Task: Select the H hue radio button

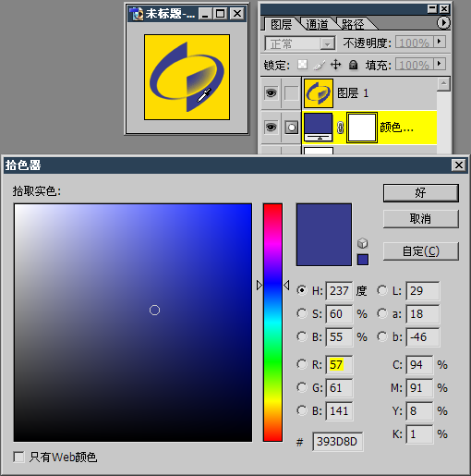Action: click(302, 290)
